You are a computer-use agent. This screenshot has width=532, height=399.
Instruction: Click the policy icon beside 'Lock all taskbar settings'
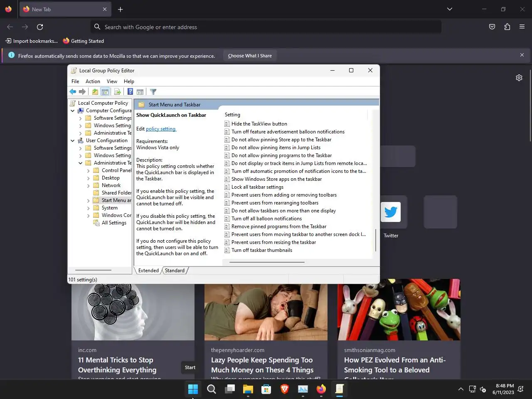pyautogui.click(x=227, y=187)
